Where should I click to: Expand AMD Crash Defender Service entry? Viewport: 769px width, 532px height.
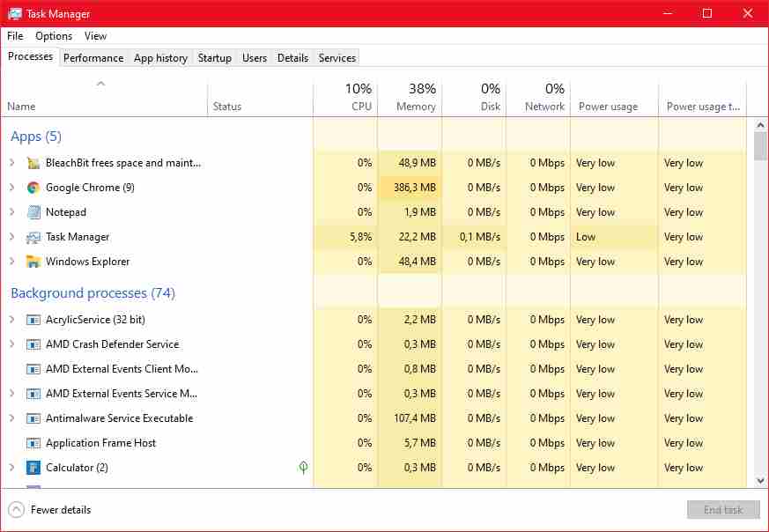pos(12,344)
